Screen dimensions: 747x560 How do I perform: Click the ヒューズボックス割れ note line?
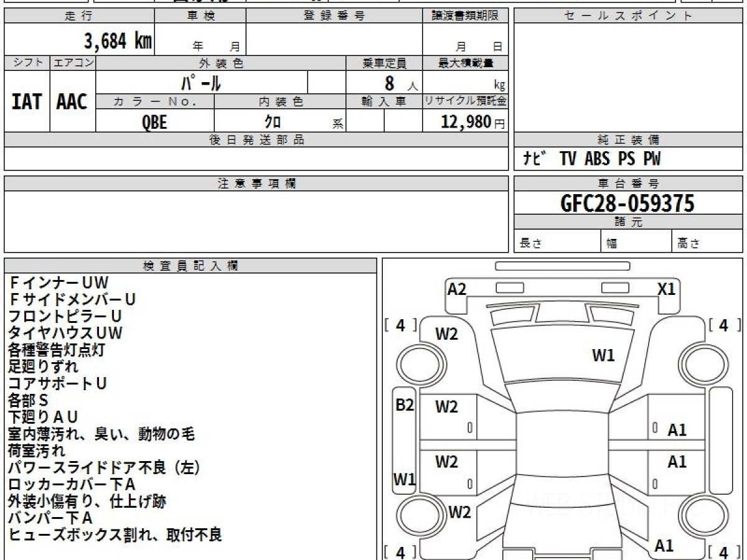115,534
